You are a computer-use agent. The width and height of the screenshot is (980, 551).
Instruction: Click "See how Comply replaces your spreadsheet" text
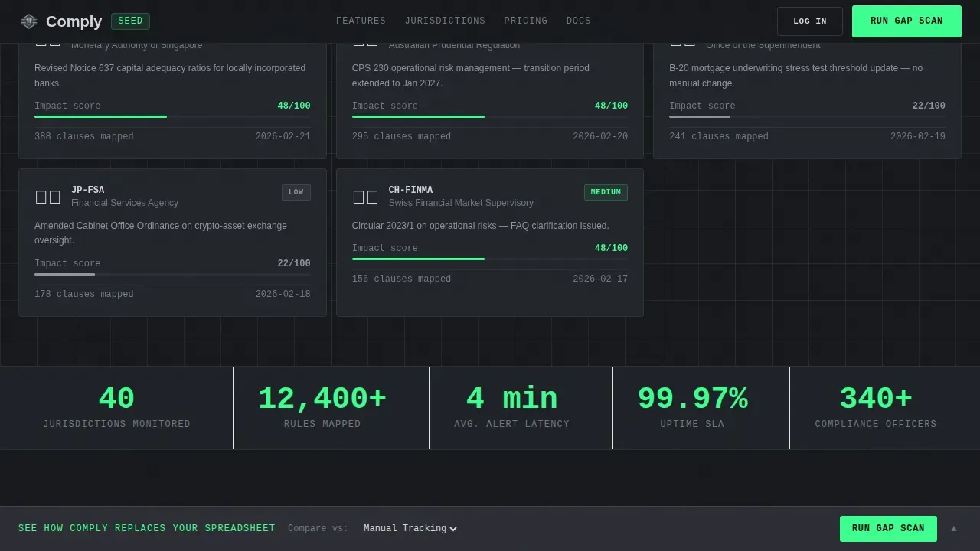[147, 528]
